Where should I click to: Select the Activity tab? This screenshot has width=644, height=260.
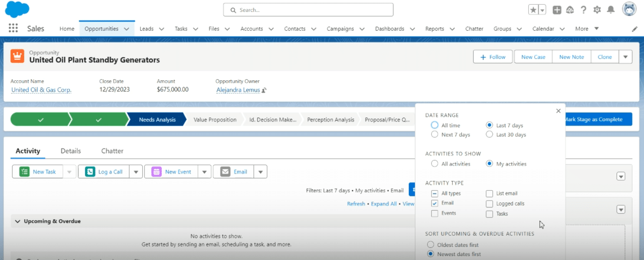pyautogui.click(x=28, y=151)
